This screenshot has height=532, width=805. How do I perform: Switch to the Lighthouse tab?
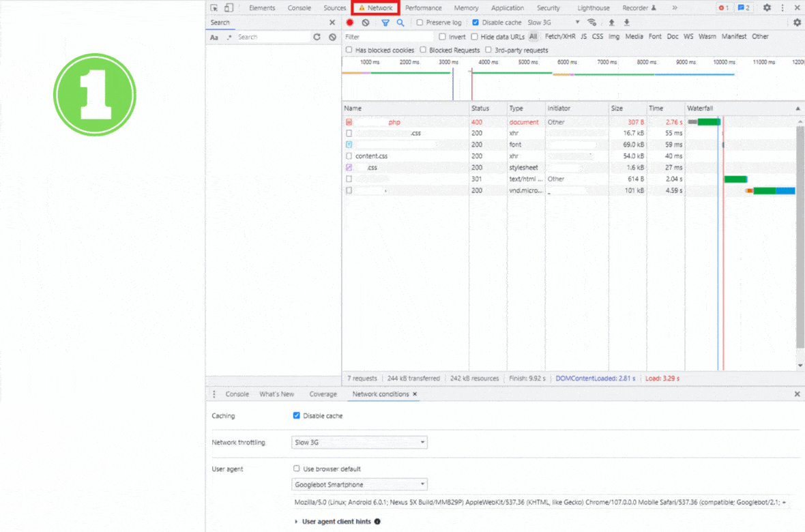coord(592,8)
